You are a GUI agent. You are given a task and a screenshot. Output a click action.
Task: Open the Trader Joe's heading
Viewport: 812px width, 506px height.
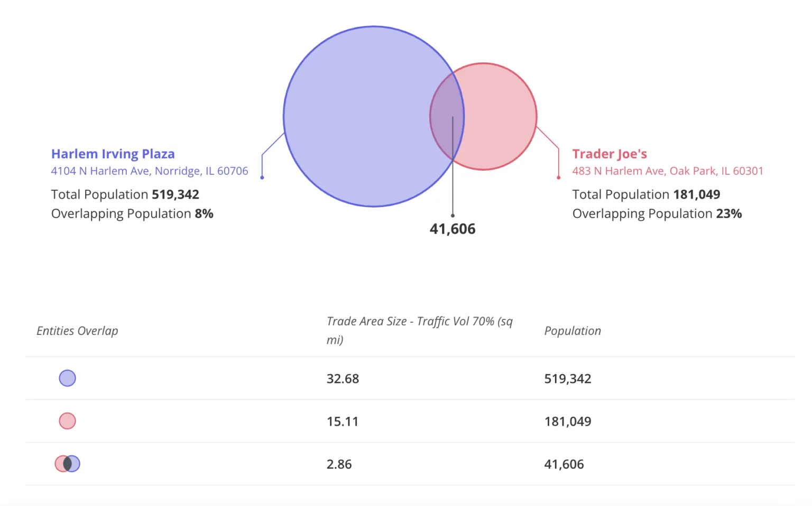point(609,154)
